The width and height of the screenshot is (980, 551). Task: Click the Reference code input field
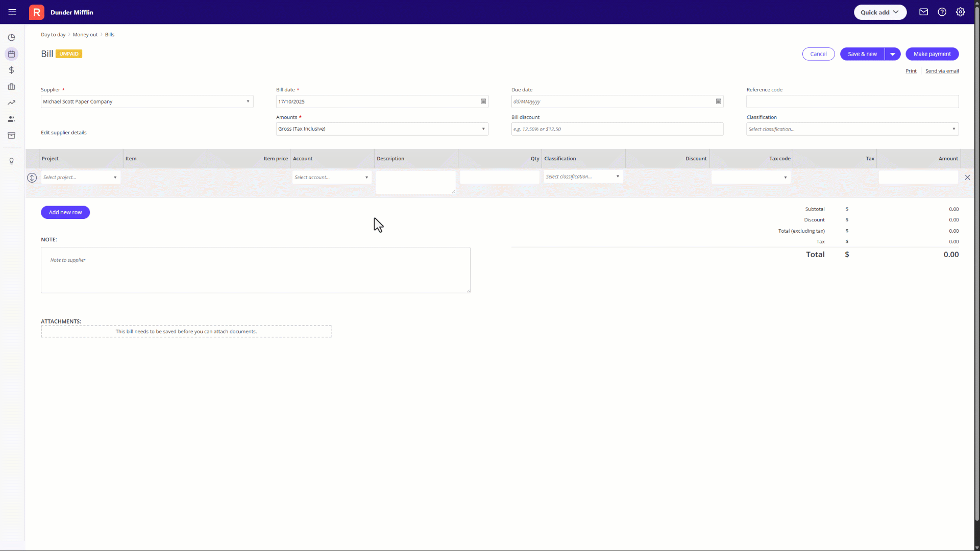pyautogui.click(x=852, y=102)
